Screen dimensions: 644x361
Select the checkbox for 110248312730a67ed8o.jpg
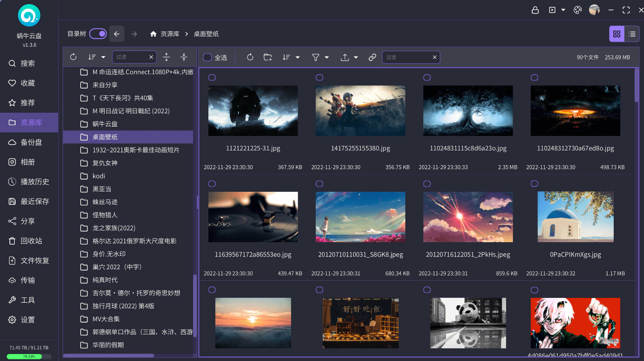pos(534,77)
